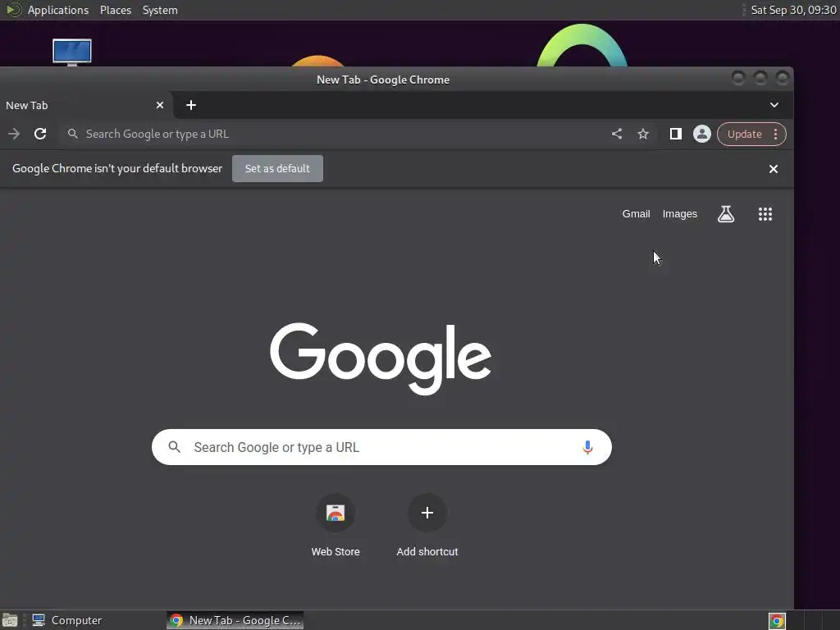840x630 pixels.
Task: Click the Update button in the toolbar
Action: (x=744, y=134)
